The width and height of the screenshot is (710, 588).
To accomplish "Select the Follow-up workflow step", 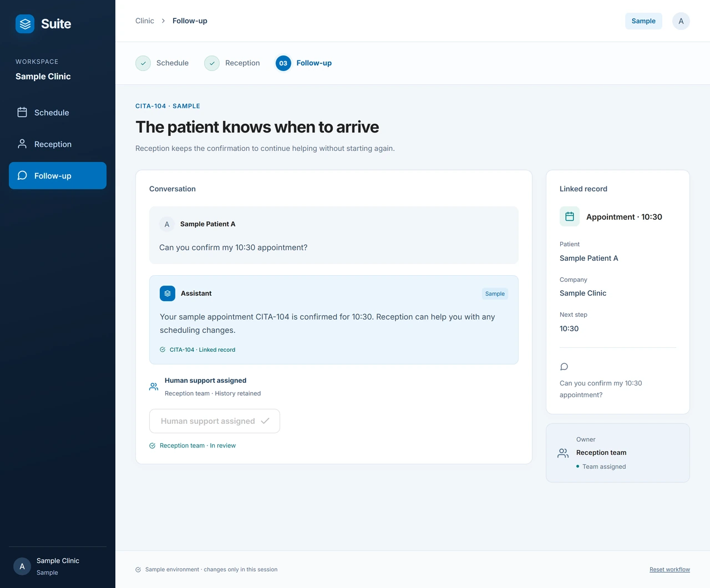I will point(303,63).
